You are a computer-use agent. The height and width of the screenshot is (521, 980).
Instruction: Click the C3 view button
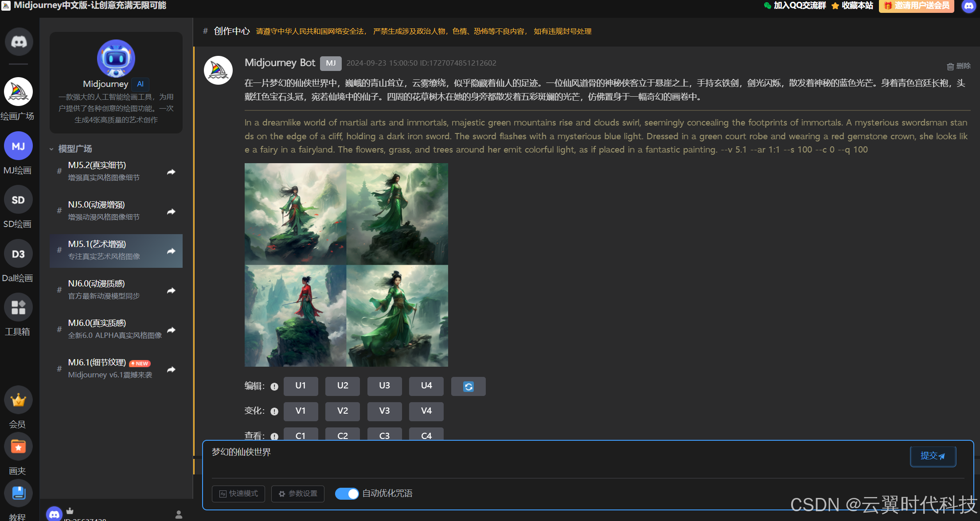coord(384,434)
